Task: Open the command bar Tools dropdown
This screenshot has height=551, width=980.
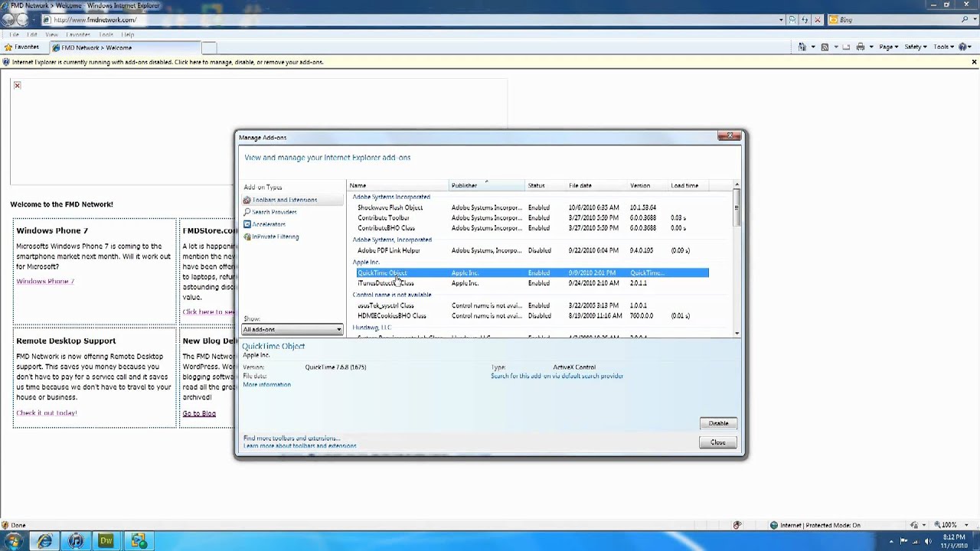Action: click(944, 47)
